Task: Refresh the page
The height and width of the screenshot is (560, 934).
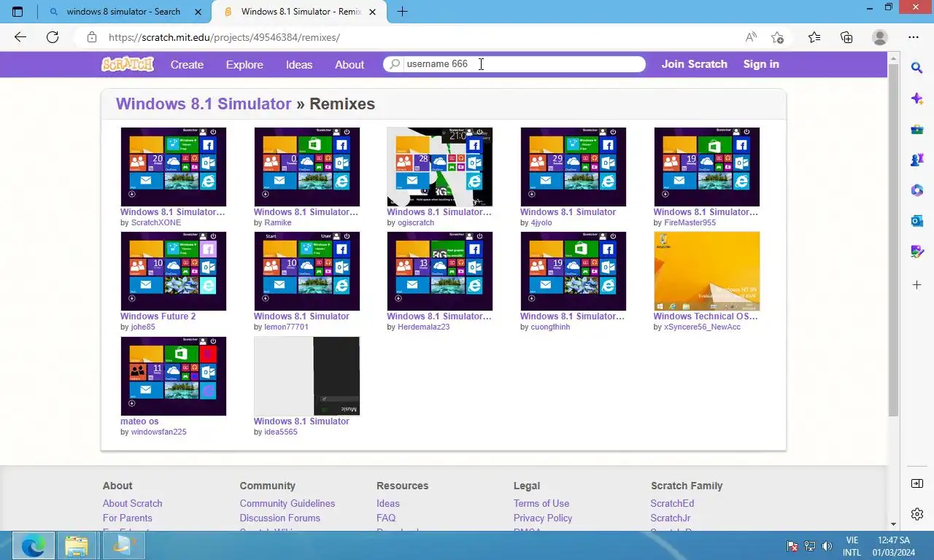Action: [53, 37]
